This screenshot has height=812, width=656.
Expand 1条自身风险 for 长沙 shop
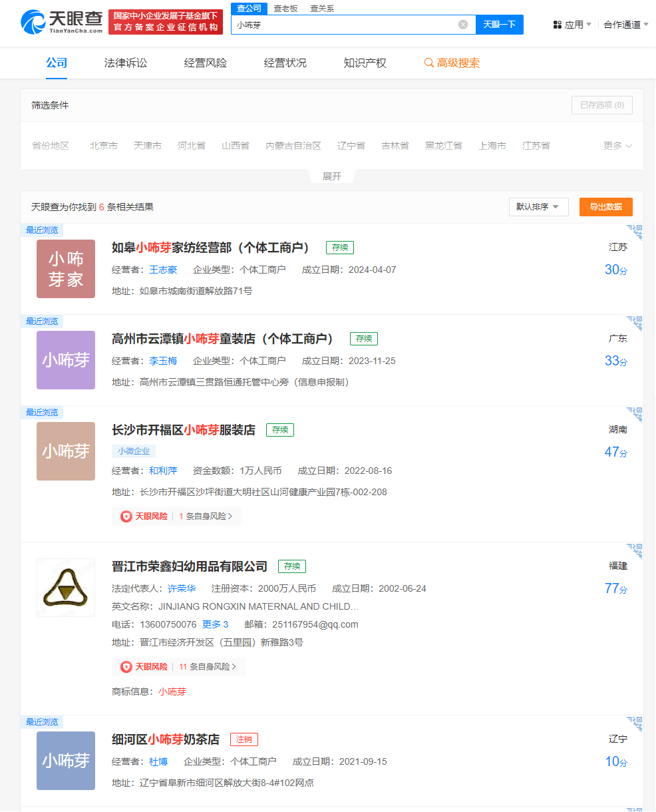tap(206, 516)
